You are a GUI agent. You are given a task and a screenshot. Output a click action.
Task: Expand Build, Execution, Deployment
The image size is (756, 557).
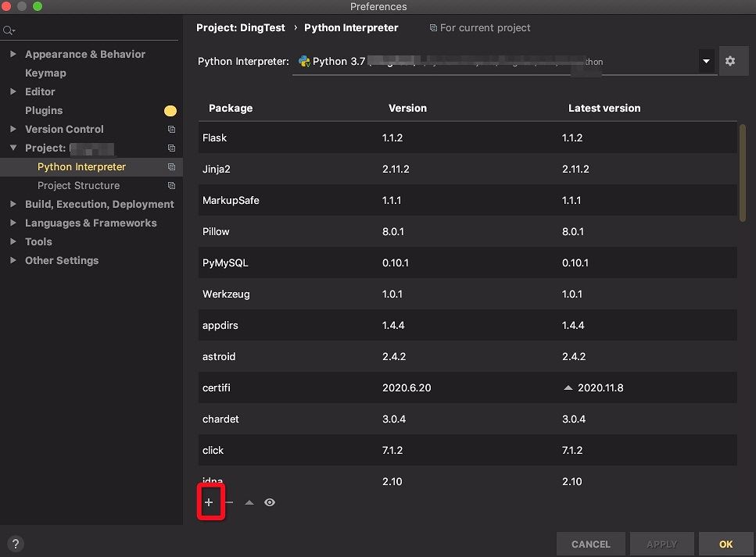[x=13, y=204]
